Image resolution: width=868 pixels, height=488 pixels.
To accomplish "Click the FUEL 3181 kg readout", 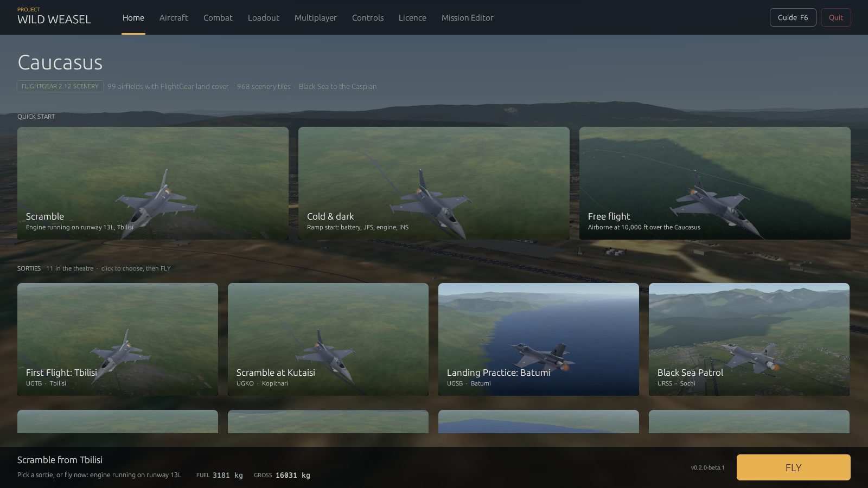I will coord(220,475).
